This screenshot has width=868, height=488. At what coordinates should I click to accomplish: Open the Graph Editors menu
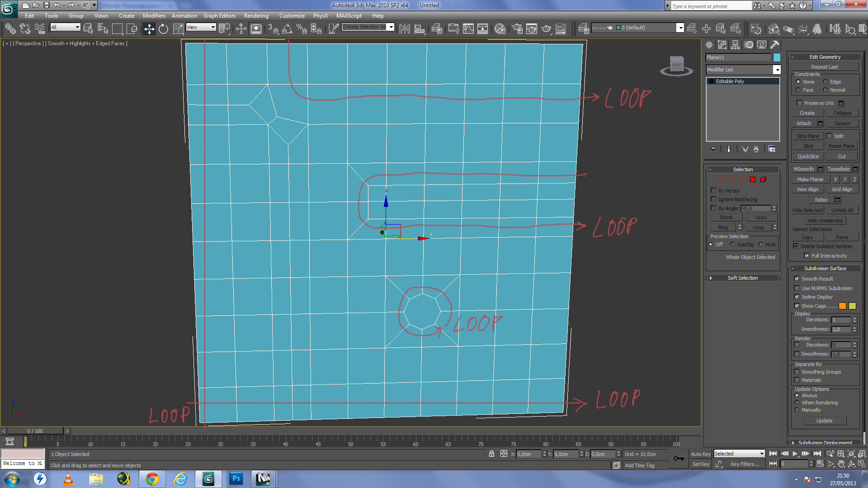tap(219, 16)
